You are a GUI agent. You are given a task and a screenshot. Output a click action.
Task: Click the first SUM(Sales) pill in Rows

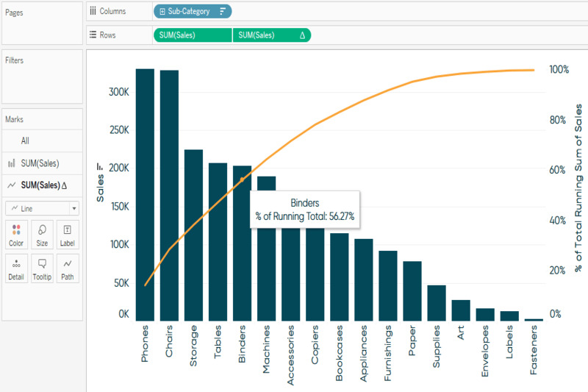[x=193, y=35]
